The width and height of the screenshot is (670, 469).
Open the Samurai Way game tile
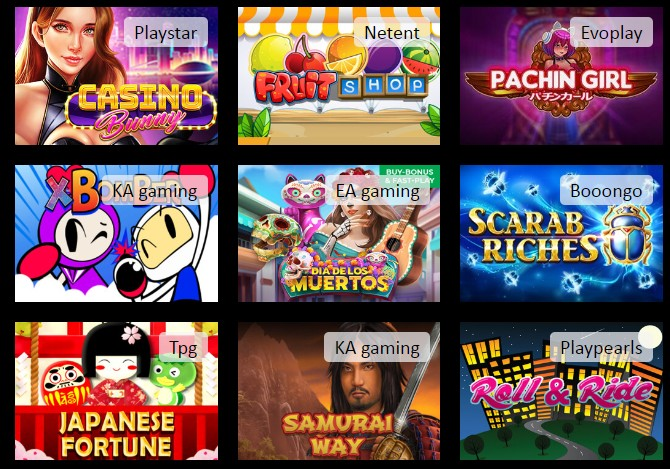point(339,391)
